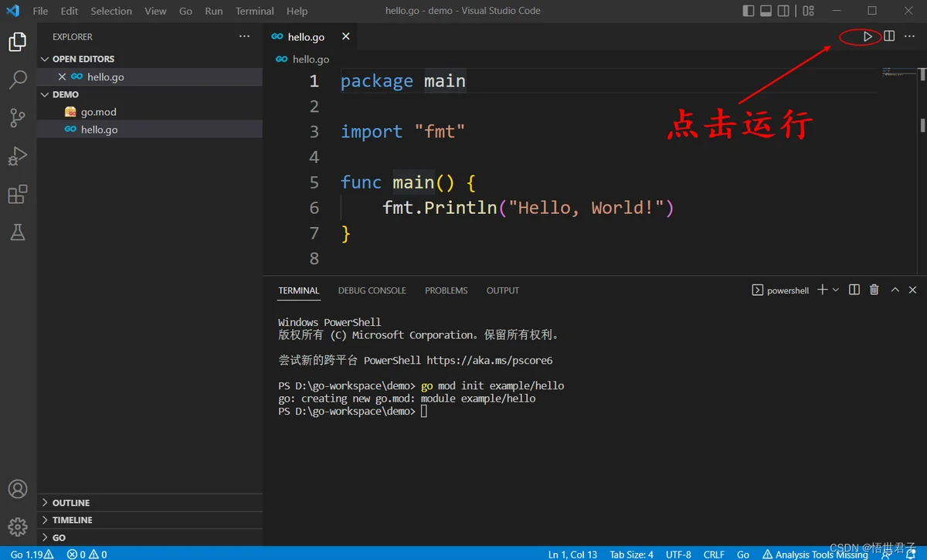This screenshot has height=560, width=927.
Task: Open the Selection menu
Action: [x=111, y=11]
